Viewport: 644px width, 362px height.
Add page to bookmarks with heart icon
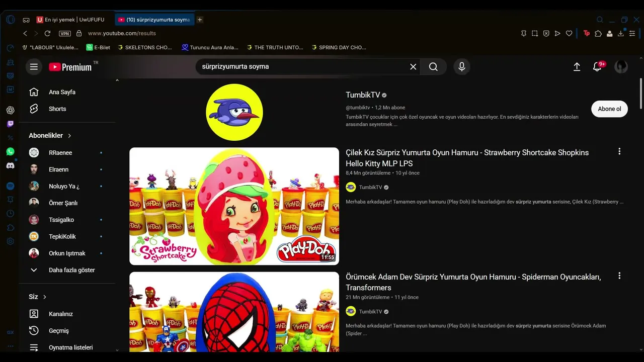tap(569, 34)
